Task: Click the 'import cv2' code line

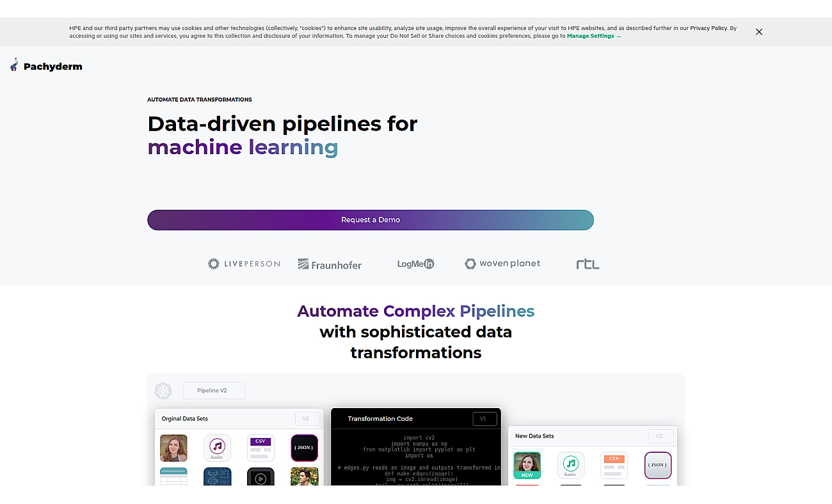Action: point(419,438)
